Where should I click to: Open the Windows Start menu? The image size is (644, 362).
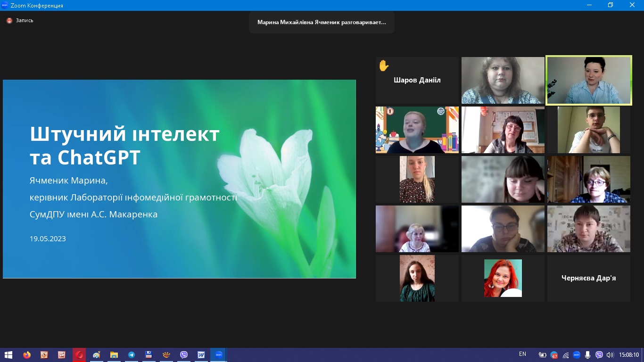(x=8, y=355)
